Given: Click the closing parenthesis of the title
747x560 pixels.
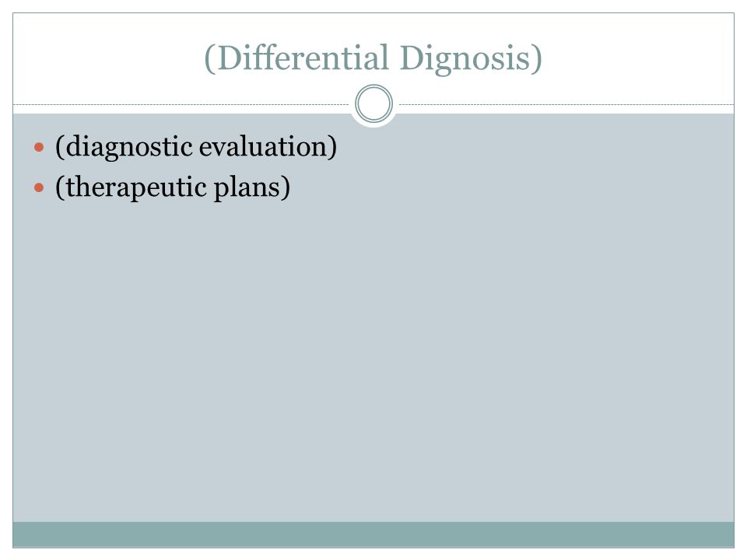Looking at the screenshot, I should pyautogui.click(x=536, y=59).
